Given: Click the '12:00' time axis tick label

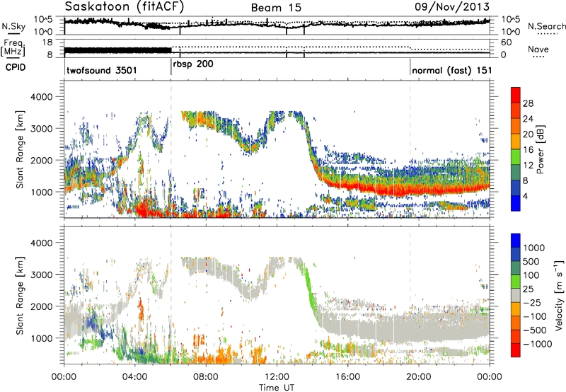Looking at the screenshot, I should tap(277, 377).
